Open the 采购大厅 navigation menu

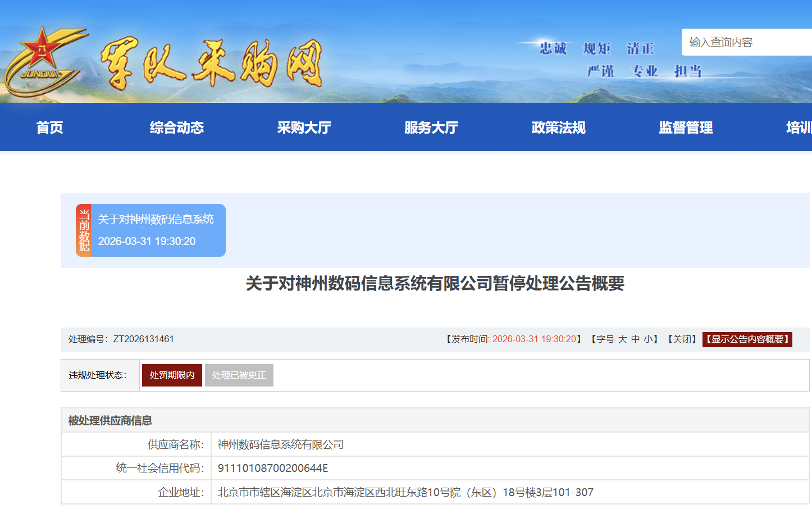point(304,128)
